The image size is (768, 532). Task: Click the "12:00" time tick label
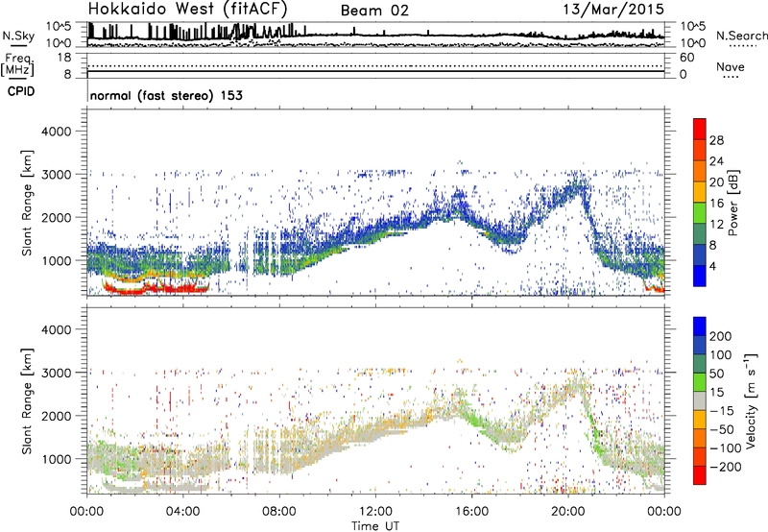(x=375, y=512)
